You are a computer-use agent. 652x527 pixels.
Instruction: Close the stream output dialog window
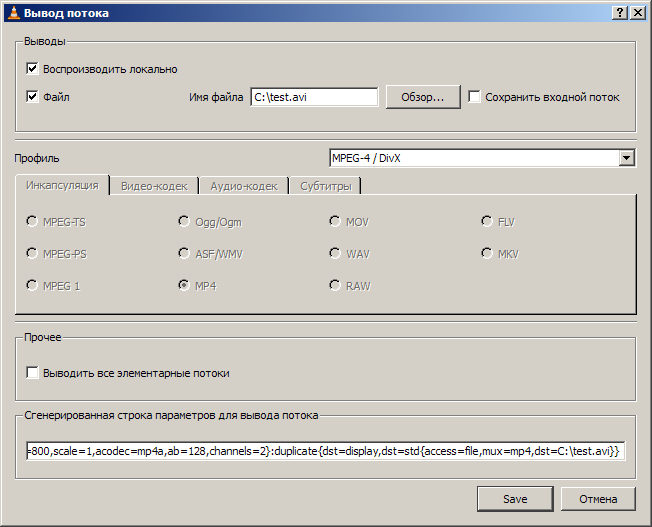[x=637, y=12]
